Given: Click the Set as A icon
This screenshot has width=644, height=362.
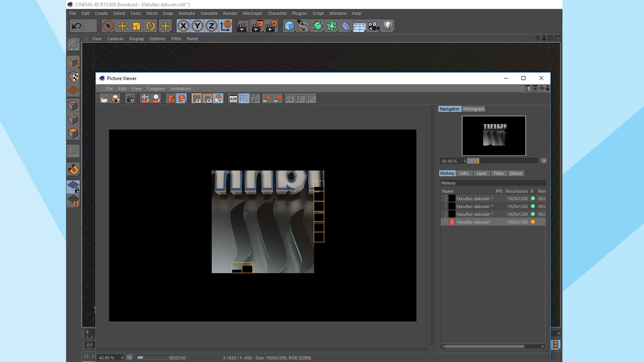Looking at the screenshot, I should tap(267, 99).
